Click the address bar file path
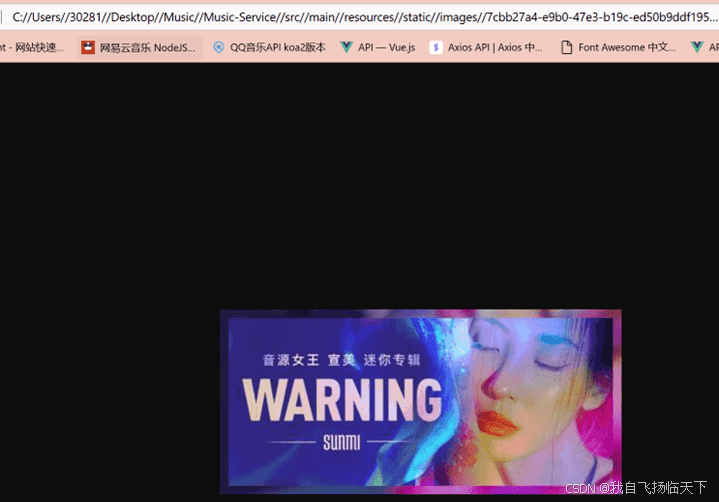The width and height of the screenshot is (719, 502). (x=364, y=17)
